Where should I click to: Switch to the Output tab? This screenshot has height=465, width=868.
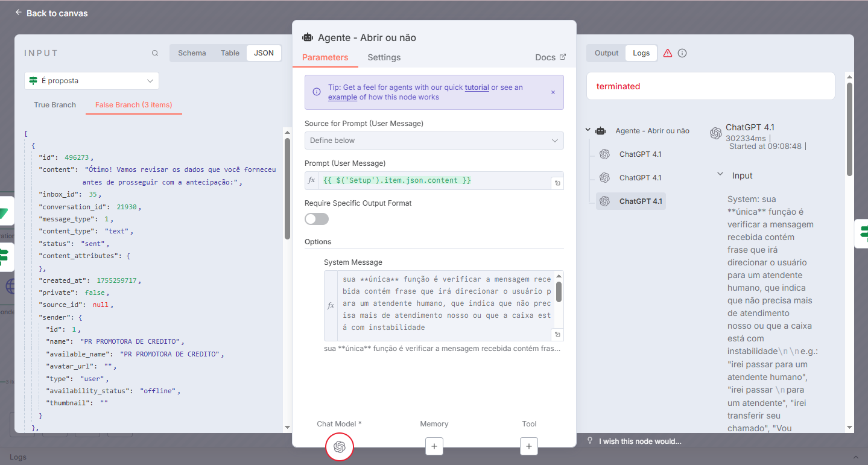tap(606, 53)
